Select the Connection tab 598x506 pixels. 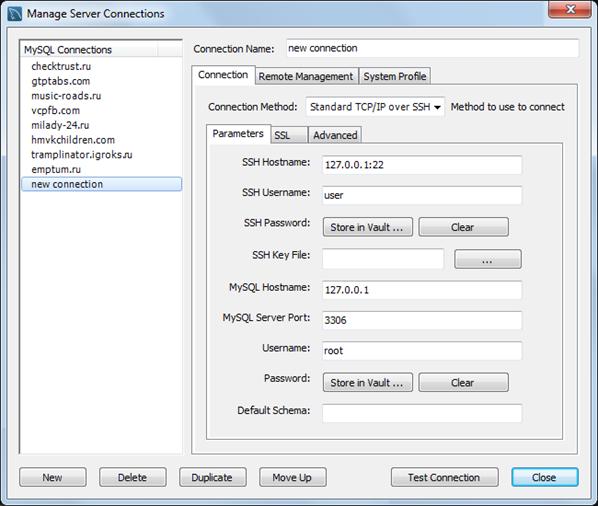[x=223, y=75]
